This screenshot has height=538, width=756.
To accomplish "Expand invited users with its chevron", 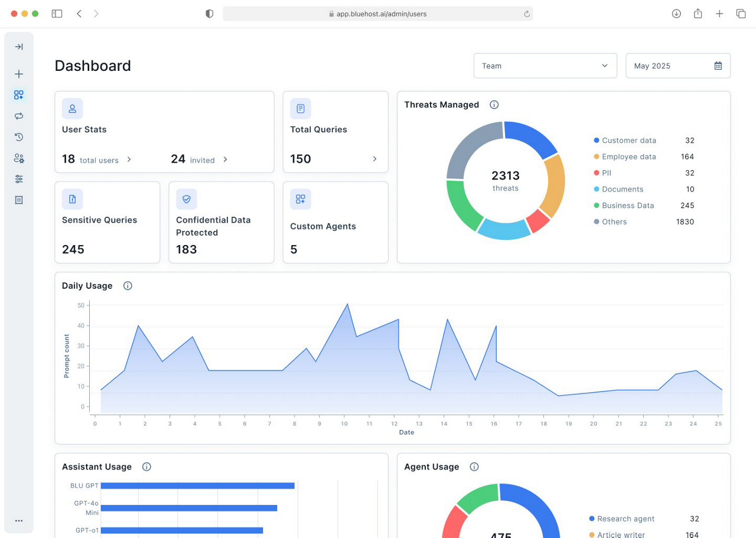I will 225,159.
